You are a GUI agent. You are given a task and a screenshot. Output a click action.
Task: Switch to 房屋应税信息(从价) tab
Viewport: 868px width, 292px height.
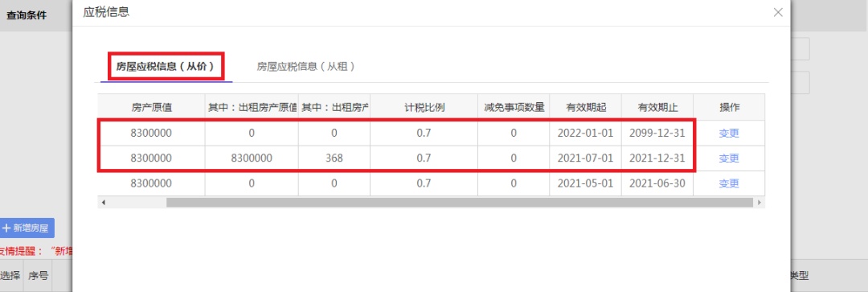166,67
